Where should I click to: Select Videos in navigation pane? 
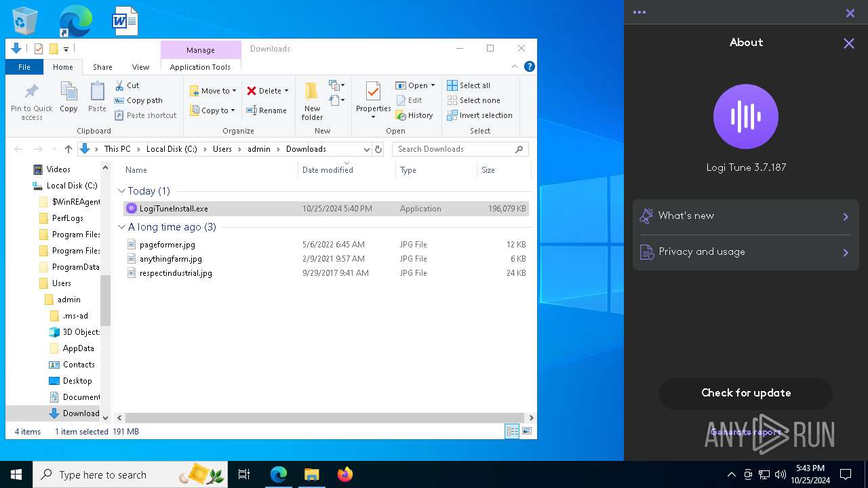(58, 169)
